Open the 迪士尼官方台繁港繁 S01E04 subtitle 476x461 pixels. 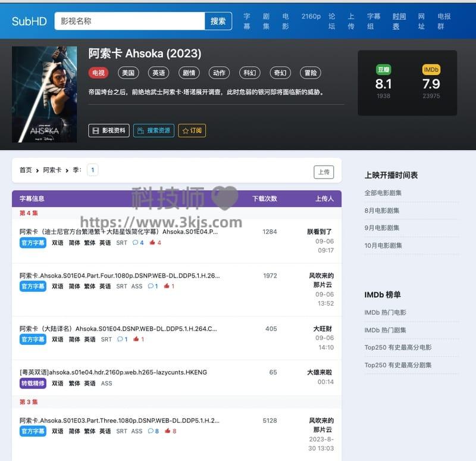pyautogui.click(x=118, y=232)
